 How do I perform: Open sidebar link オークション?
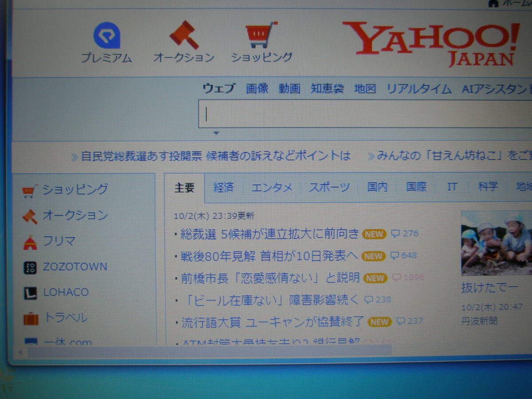[x=75, y=215]
